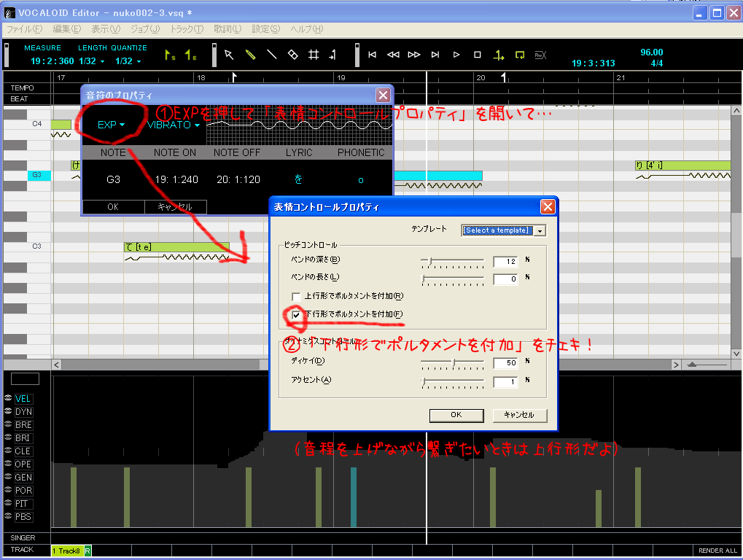Open the LENGTH 1/32 dropdown
The image size is (743, 560).
tap(91, 61)
